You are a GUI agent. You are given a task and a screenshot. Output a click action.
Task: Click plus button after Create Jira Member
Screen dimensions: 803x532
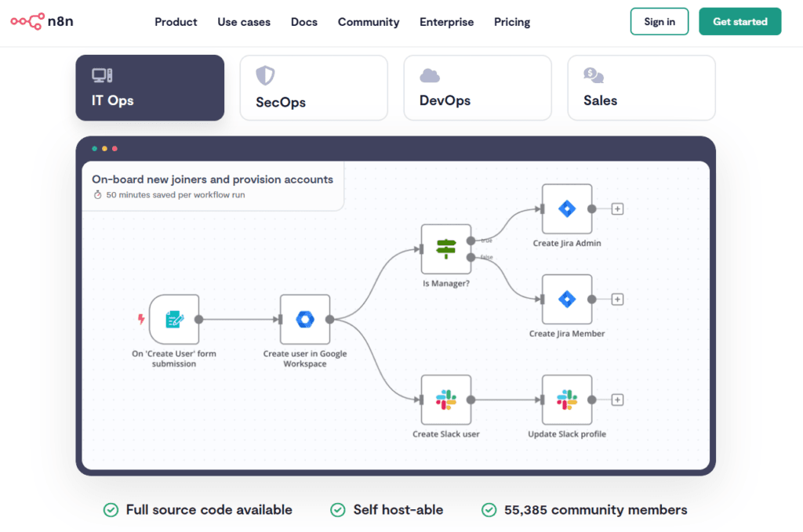tap(617, 299)
